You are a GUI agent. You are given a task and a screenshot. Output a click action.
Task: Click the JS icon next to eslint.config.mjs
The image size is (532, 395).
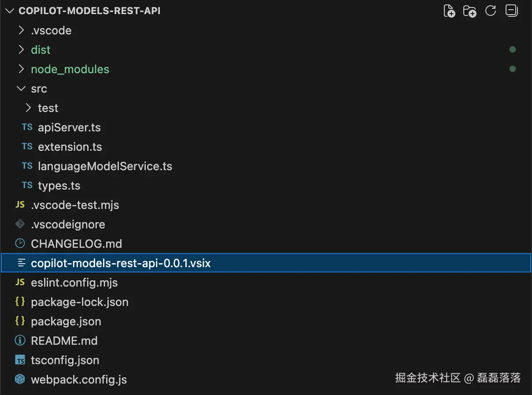pyautogui.click(x=20, y=282)
